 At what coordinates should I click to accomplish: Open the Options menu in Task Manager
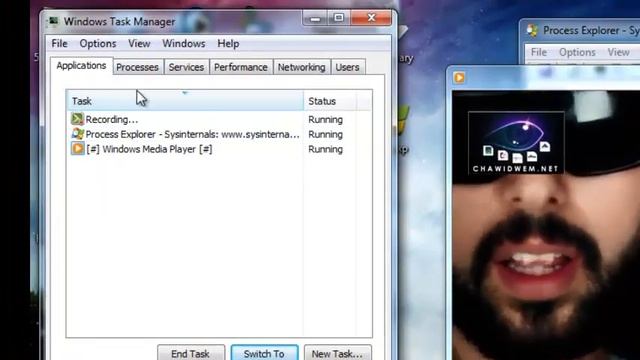click(x=98, y=44)
